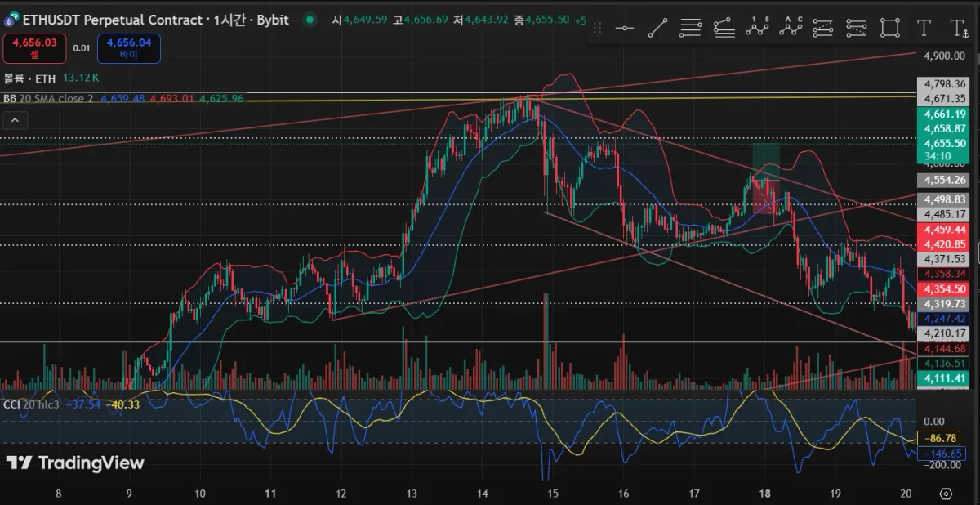
Task: Select the Elliott Impulse Wave 12345 tool
Action: coord(758,28)
